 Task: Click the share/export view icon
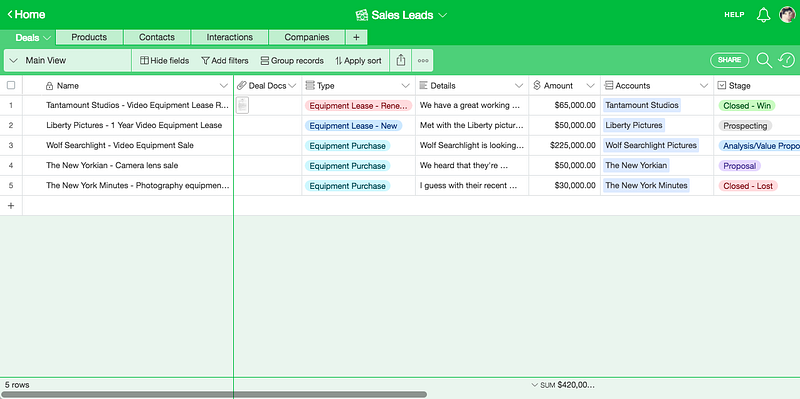point(401,60)
